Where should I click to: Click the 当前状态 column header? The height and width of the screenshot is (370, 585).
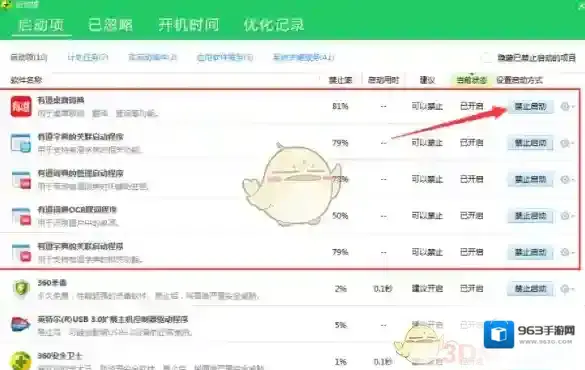[472, 80]
